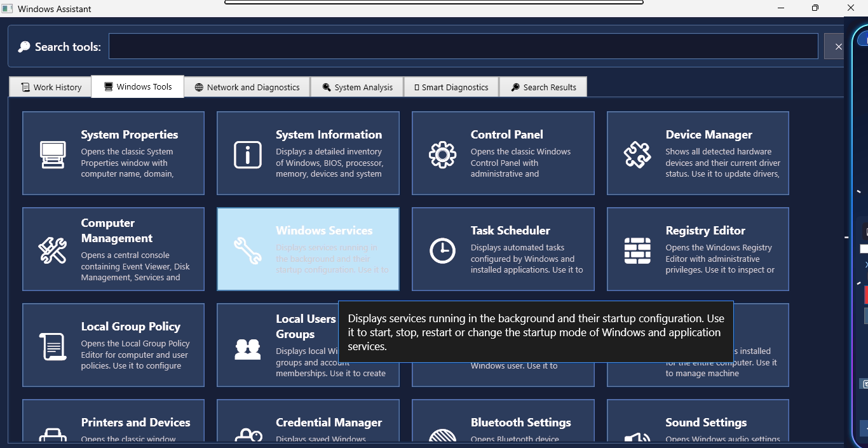
Task: Click the Windows Assistant title bar app icon
Action: coord(7,8)
